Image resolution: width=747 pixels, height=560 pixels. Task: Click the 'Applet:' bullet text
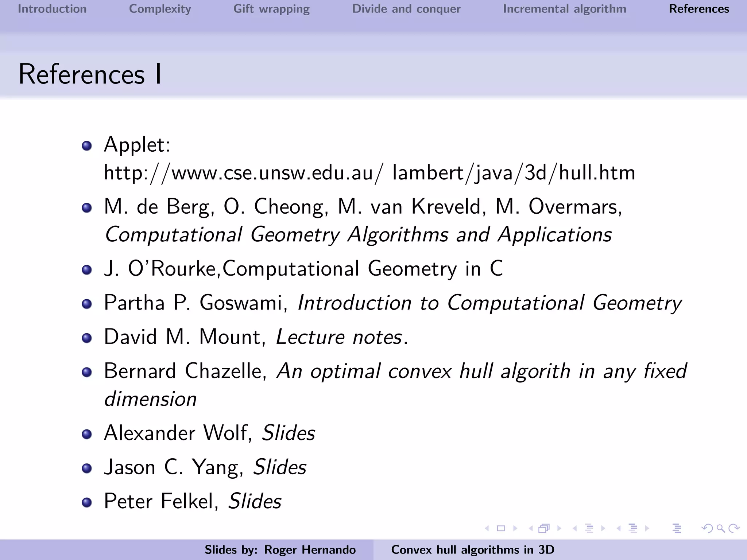[137, 145]
